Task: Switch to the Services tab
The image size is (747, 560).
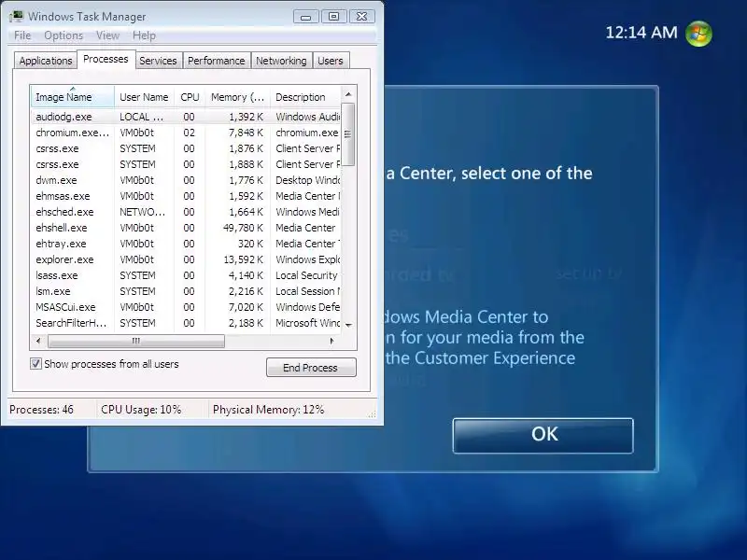Action: point(158,61)
